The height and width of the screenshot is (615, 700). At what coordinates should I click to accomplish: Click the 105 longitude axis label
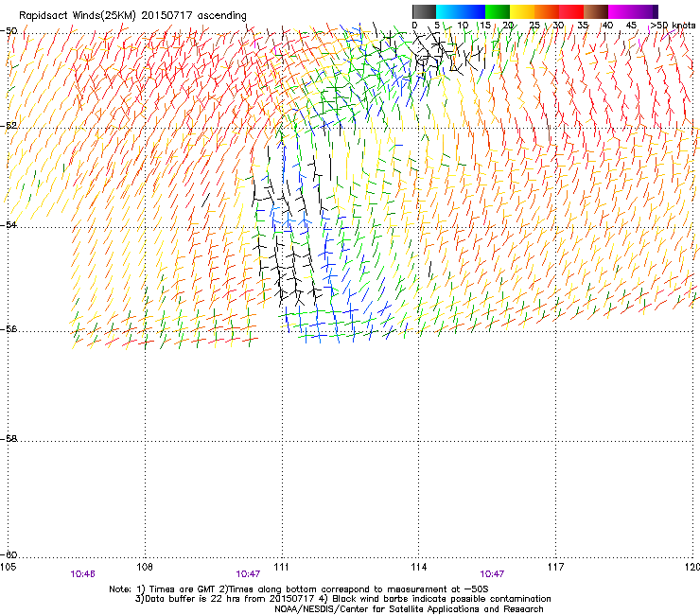[8, 567]
